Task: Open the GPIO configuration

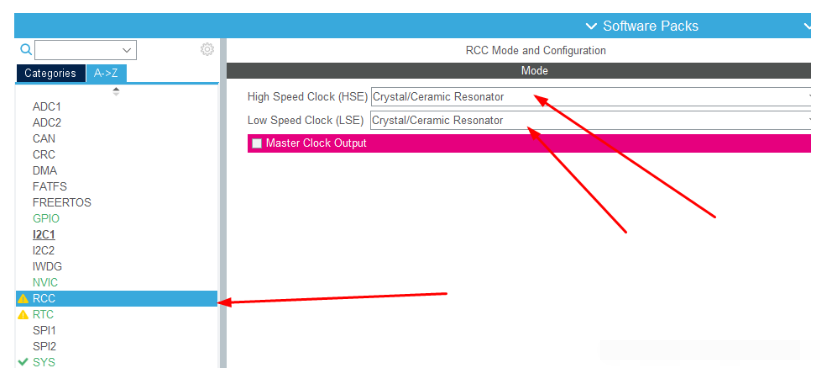Action: 46,219
